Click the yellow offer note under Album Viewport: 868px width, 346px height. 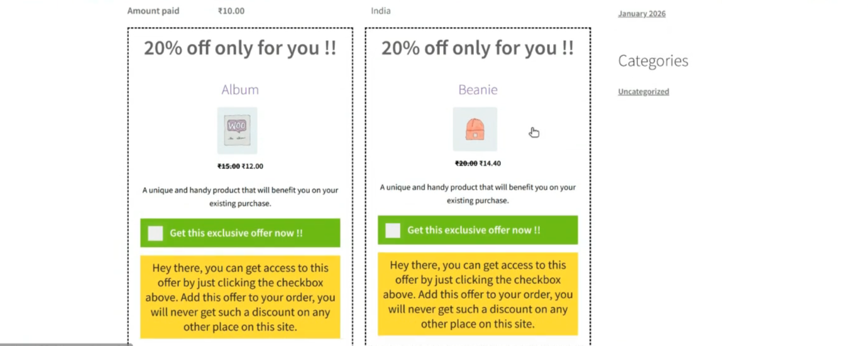tap(240, 296)
